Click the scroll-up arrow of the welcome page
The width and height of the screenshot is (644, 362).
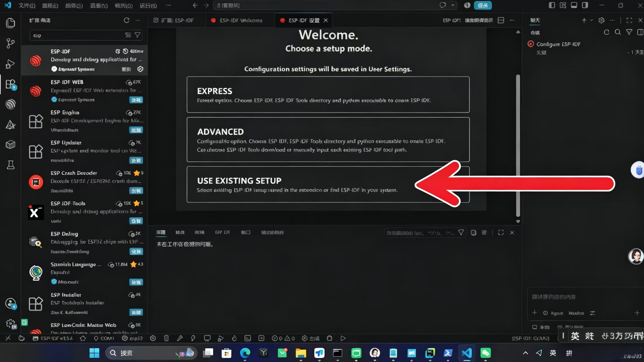518,32
